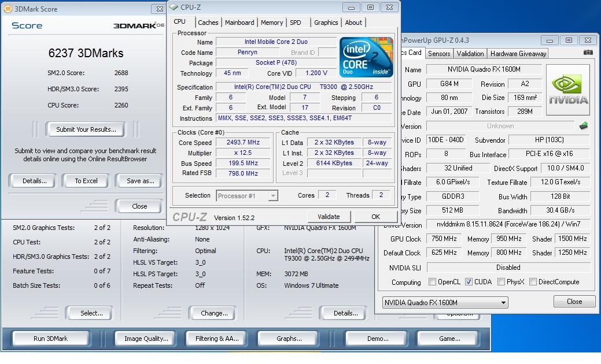The width and height of the screenshot is (601, 364).
Task: Open the Hardware Giveaway tab
Action: (518, 54)
